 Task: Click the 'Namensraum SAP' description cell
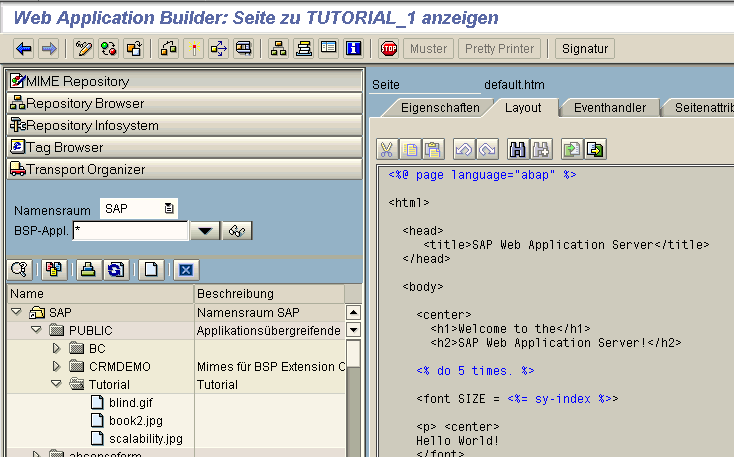tap(270, 312)
